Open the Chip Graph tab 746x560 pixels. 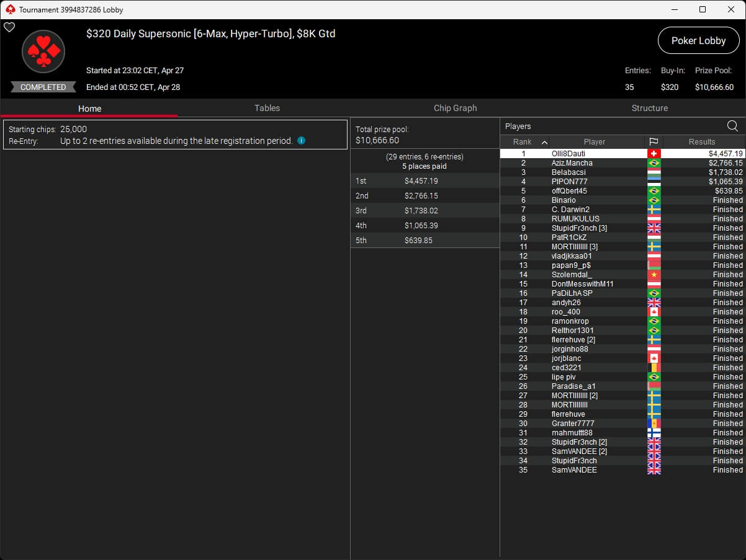tap(455, 108)
